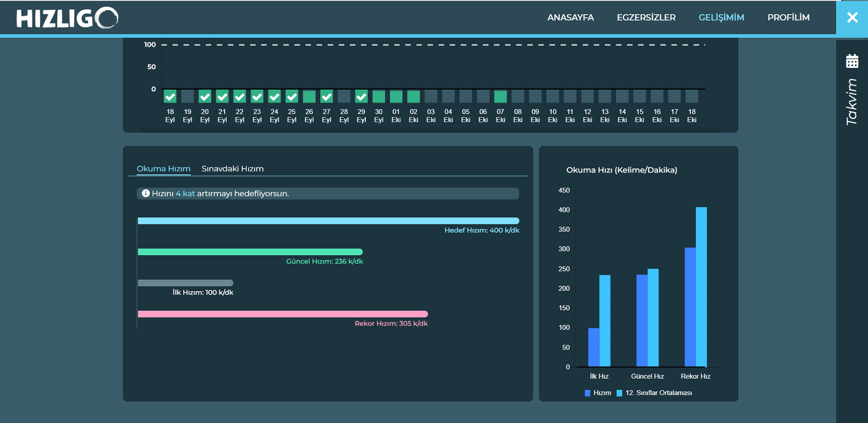Select the checked day 29 Eyl

coord(361,97)
